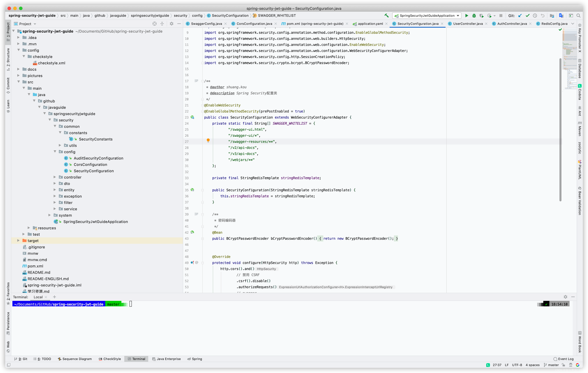Image resolution: width=588 pixels, height=373 pixels.
Task: Click Git update project arrow icon
Action: tap(520, 16)
